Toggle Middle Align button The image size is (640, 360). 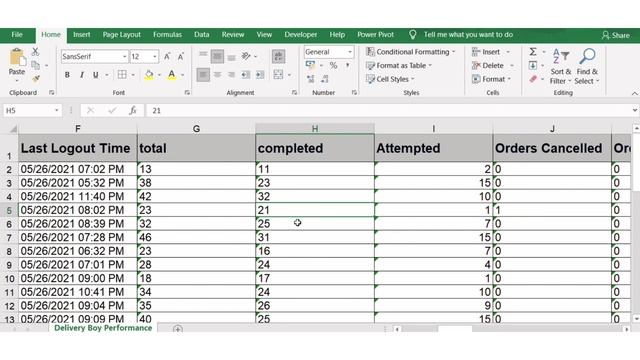[217, 56]
